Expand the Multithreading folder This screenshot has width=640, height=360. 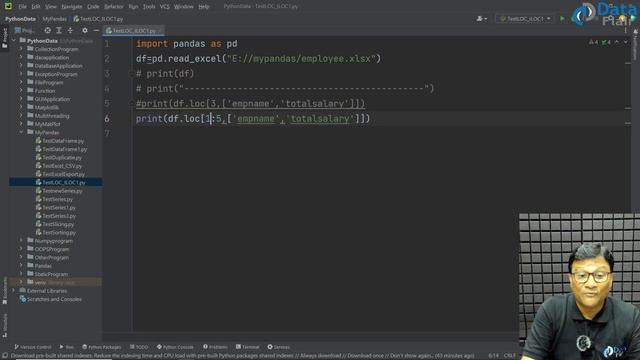click(x=21, y=116)
